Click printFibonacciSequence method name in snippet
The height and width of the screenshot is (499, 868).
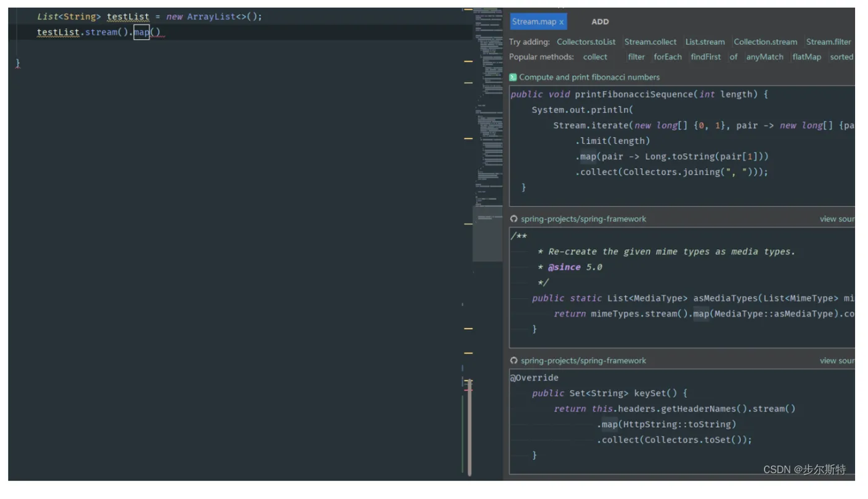(634, 94)
